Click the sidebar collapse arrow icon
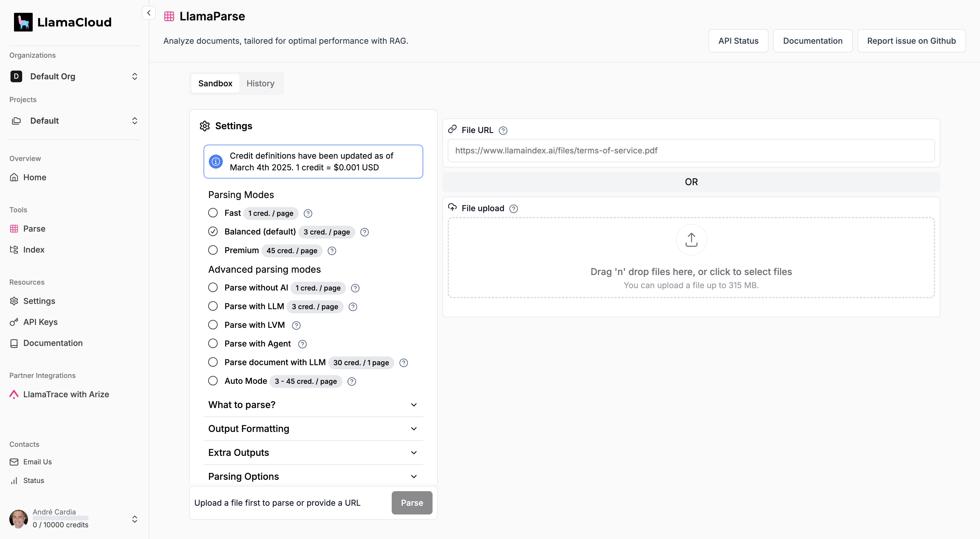980x539 pixels. pos(148,13)
